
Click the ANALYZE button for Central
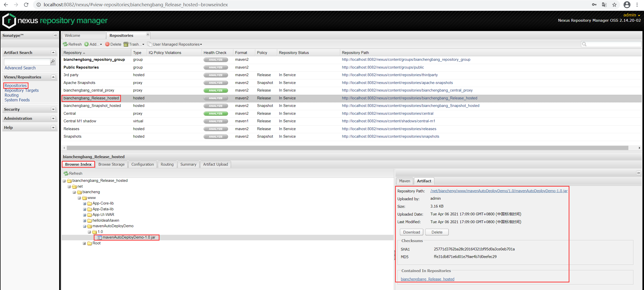pyautogui.click(x=216, y=114)
